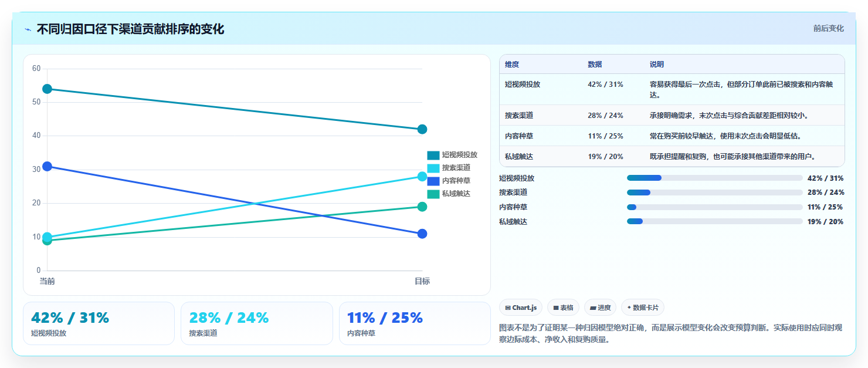Click the card title 不同归因口径下渠道贡献排序的变化
The image size is (868, 368).
[130, 29]
